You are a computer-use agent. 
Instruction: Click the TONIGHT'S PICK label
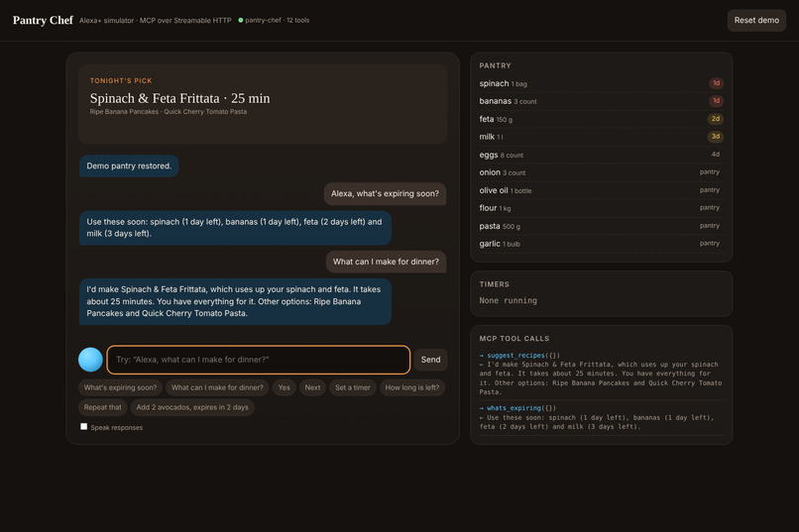(121, 81)
